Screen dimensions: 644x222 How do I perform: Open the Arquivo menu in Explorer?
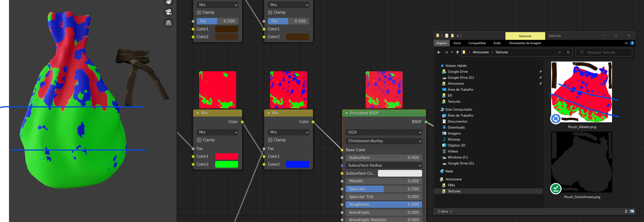tap(442, 43)
